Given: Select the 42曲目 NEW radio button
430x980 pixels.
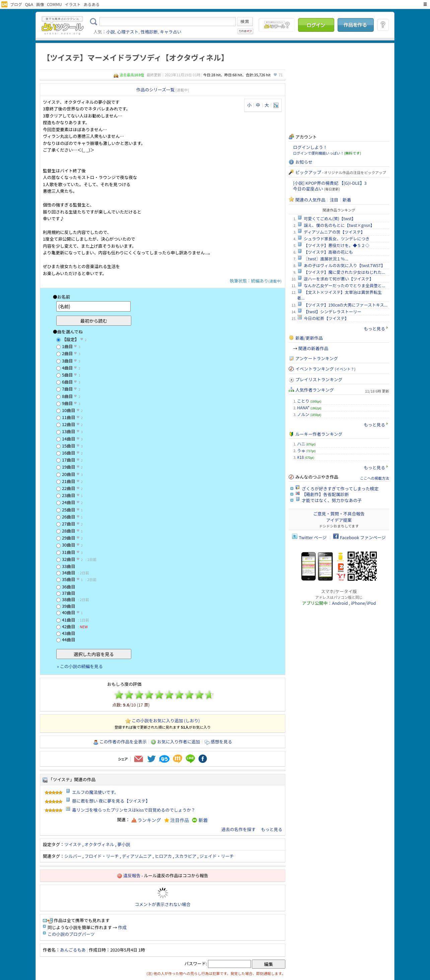Looking at the screenshot, I should [x=58, y=627].
